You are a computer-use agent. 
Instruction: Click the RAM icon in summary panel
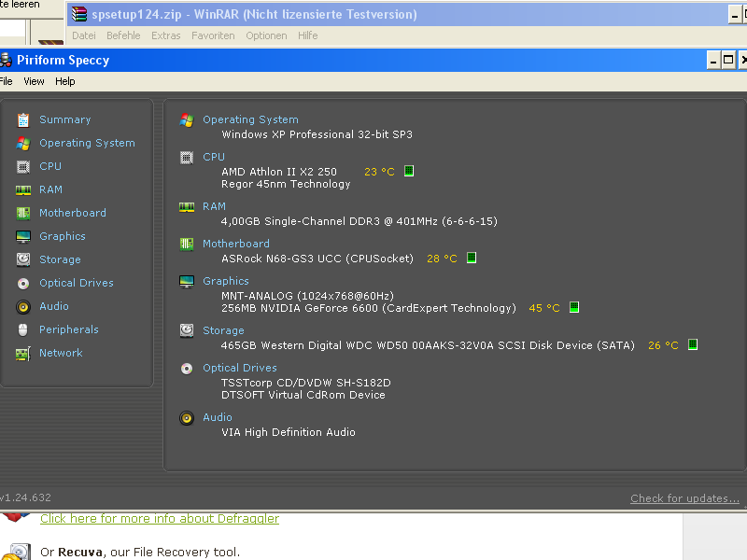click(186, 207)
